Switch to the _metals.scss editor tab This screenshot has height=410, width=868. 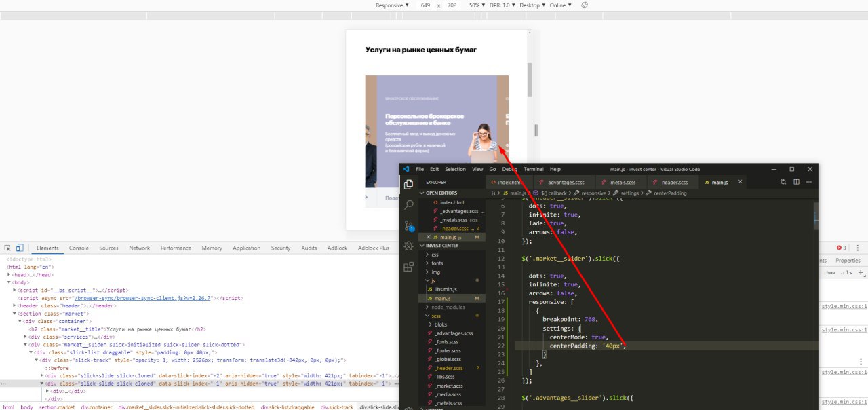(620, 182)
